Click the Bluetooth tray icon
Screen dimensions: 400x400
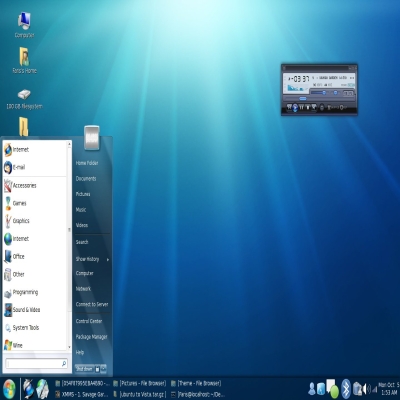coord(346,389)
